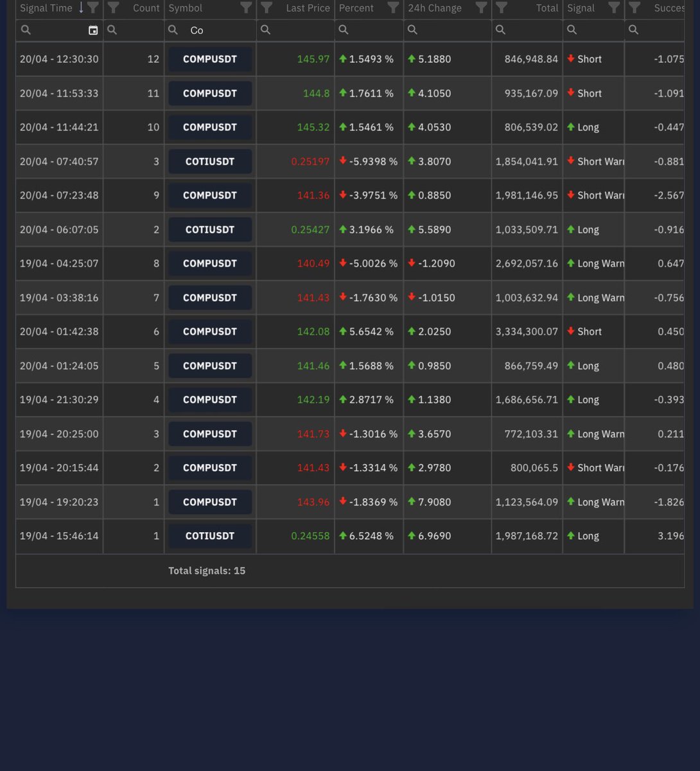Open COMPUSDT from the 20:15:44 row
The width and height of the screenshot is (700, 771).
click(210, 468)
